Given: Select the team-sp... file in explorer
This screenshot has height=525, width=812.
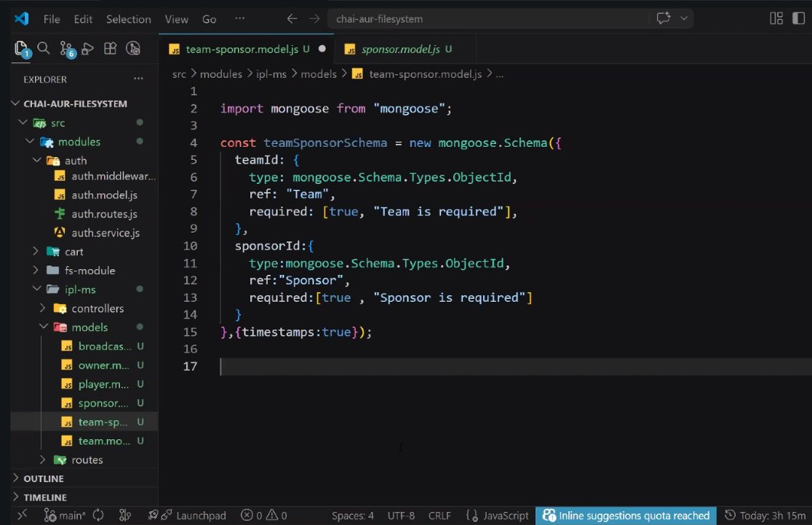Looking at the screenshot, I should click(x=84, y=422).
